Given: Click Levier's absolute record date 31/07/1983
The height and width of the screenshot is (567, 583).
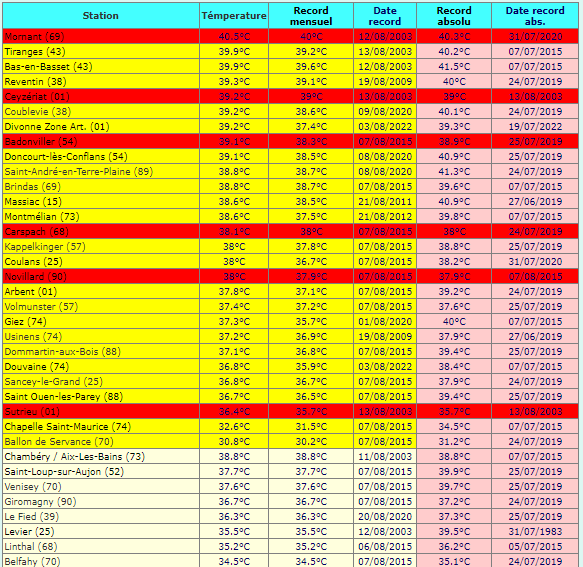Looking at the screenshot, I should pos(535,531).
